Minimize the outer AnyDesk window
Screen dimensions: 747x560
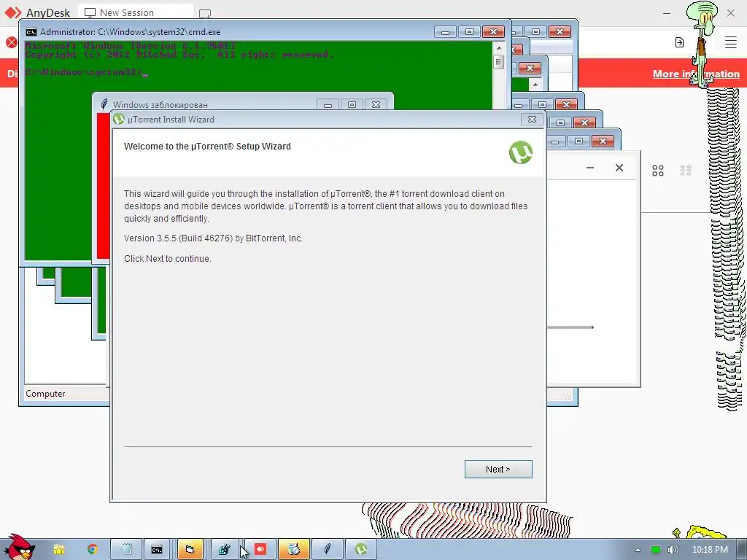(667, 13)
